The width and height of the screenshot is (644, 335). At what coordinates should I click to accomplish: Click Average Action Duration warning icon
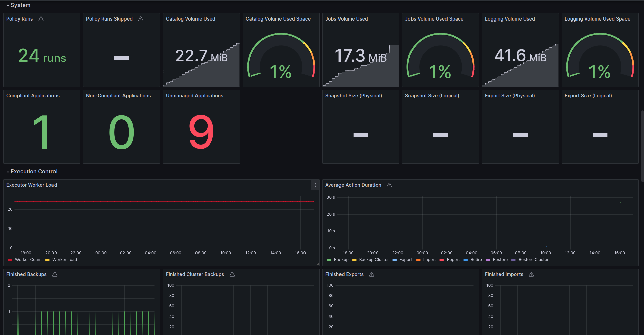(389, 185)
